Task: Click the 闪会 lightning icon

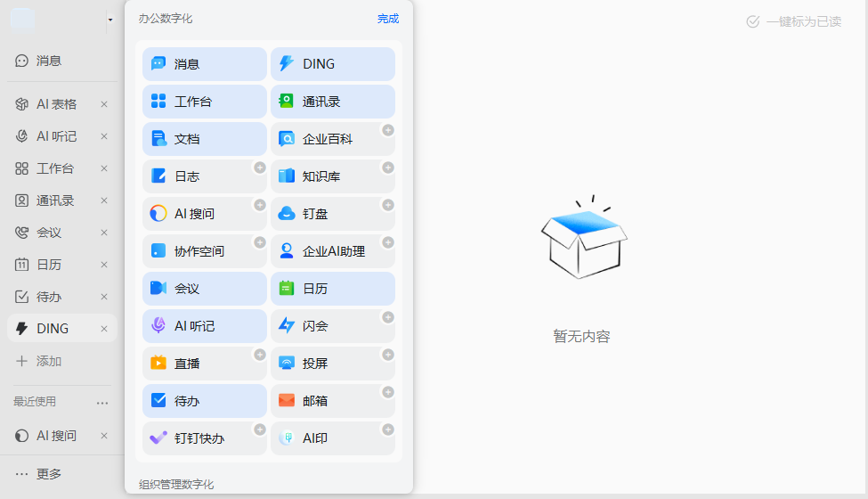Action: [286, 325]
